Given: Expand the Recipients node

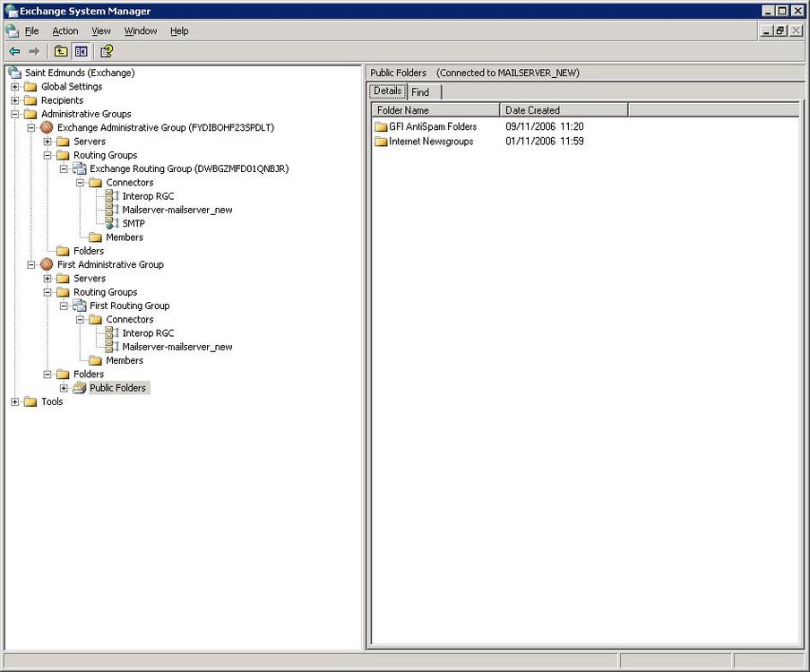Looking at the screenshot, I should (14, 100).
